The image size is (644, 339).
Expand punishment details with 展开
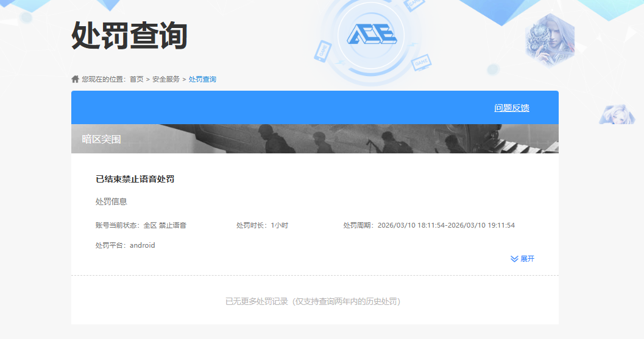522,259
